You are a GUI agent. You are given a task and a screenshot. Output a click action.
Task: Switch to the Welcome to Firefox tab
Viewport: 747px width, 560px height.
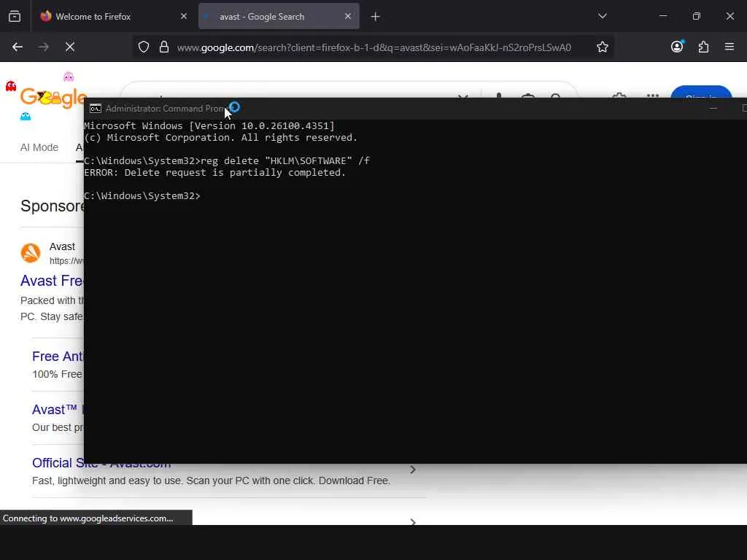pyautogui.click(x=112, y=16)
